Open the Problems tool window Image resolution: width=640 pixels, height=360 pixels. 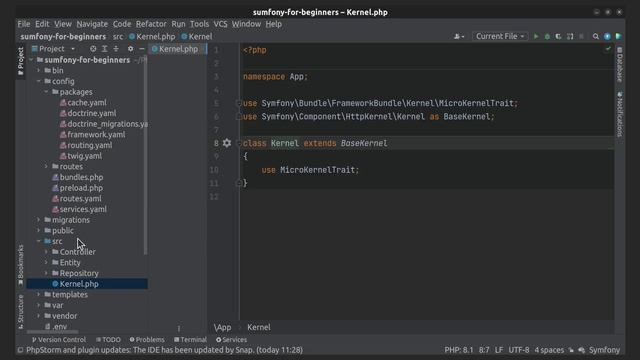click(147, 340)
